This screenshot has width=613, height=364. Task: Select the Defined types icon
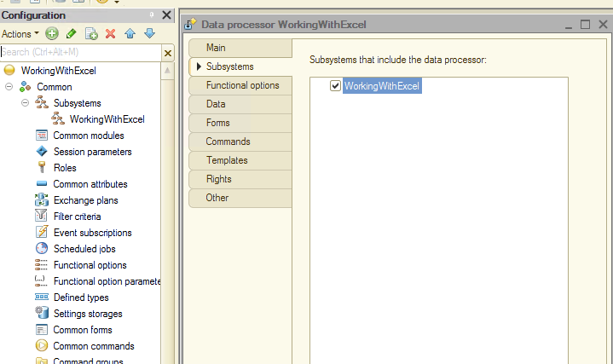(42, 297)
